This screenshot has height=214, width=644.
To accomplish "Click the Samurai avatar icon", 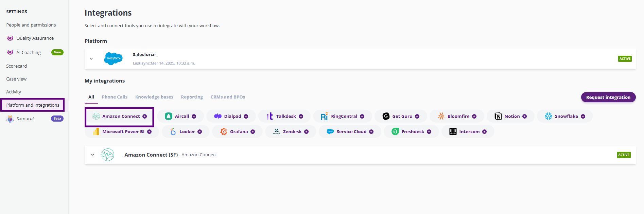I will 10,119.
